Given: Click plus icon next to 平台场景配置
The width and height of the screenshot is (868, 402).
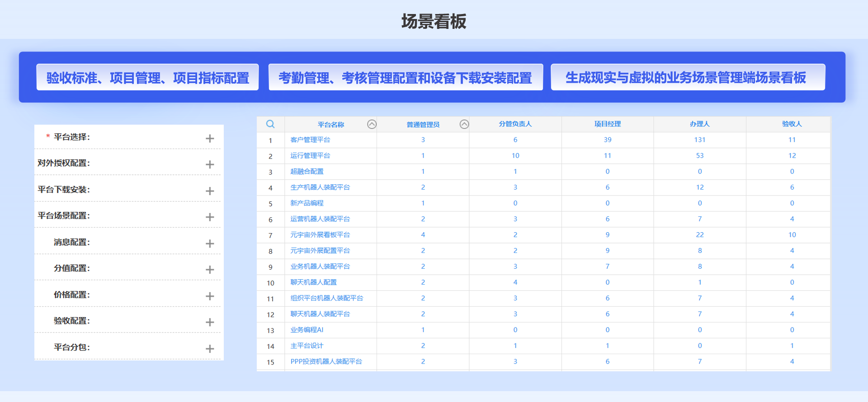Looking at the screenshot, I should point(210,217).
